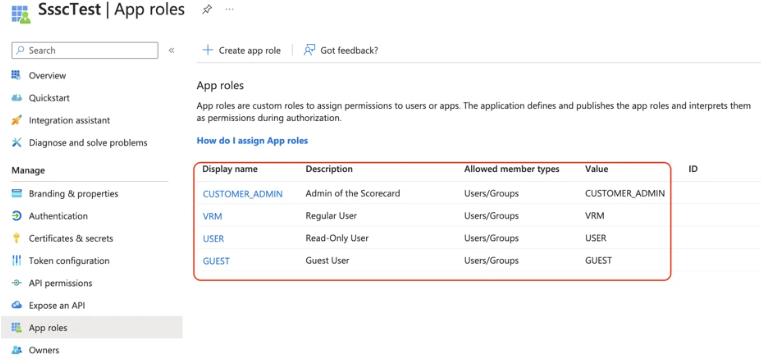The height and width of the screenshot is (363, 761).
Task: Select the Authentication icon in Manage
Action: click(x=17, y=216)
